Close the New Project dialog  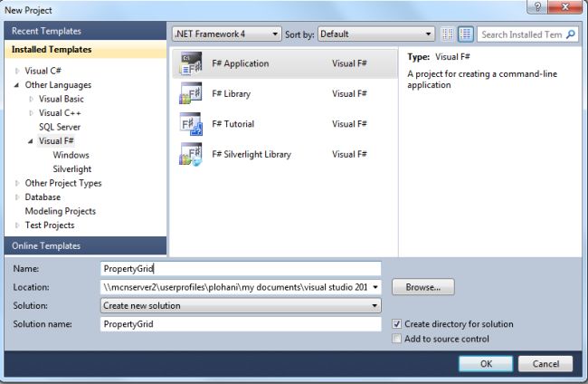click(565, 6)
